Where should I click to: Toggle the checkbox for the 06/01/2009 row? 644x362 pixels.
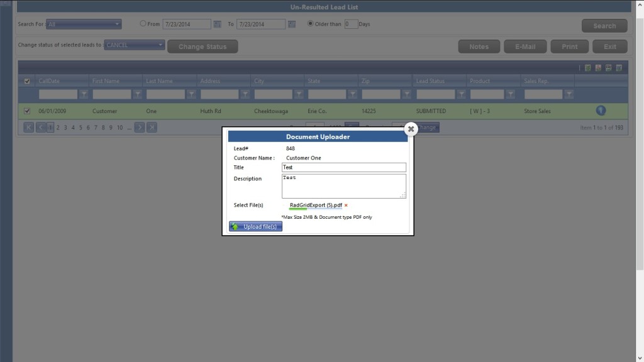coord(27,111)
